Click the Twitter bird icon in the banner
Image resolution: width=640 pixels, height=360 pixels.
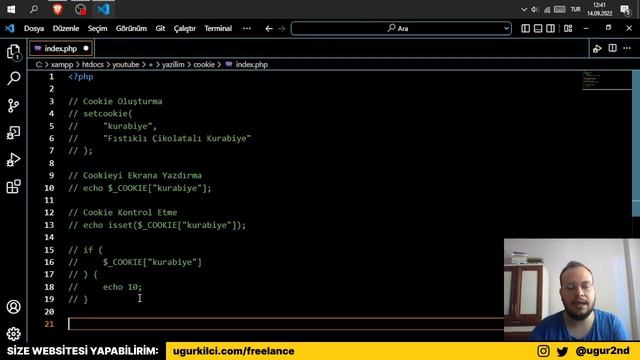click(562, 351)
